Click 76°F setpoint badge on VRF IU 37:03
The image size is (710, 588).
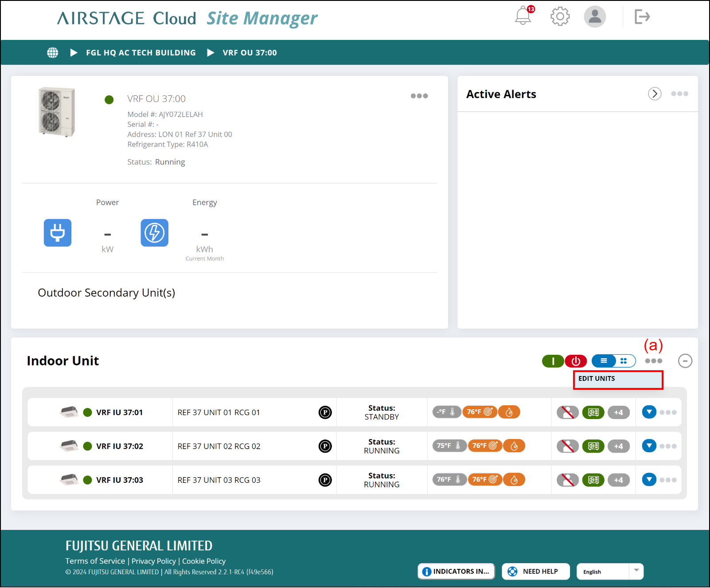484,479
